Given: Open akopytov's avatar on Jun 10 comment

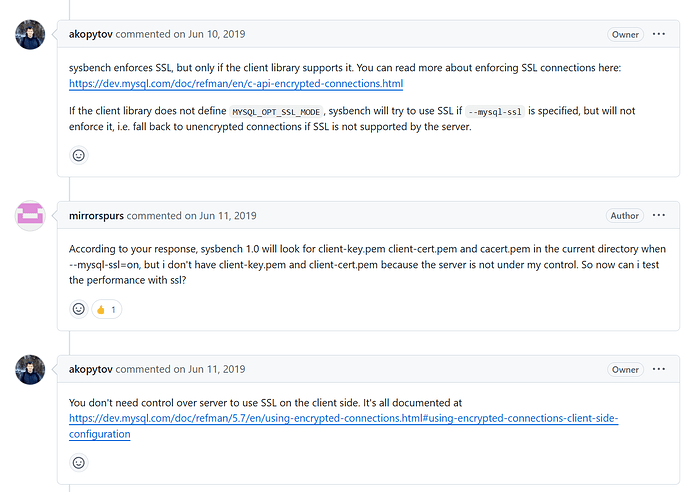Looking at the screenshot, I should tap(30, 35).
